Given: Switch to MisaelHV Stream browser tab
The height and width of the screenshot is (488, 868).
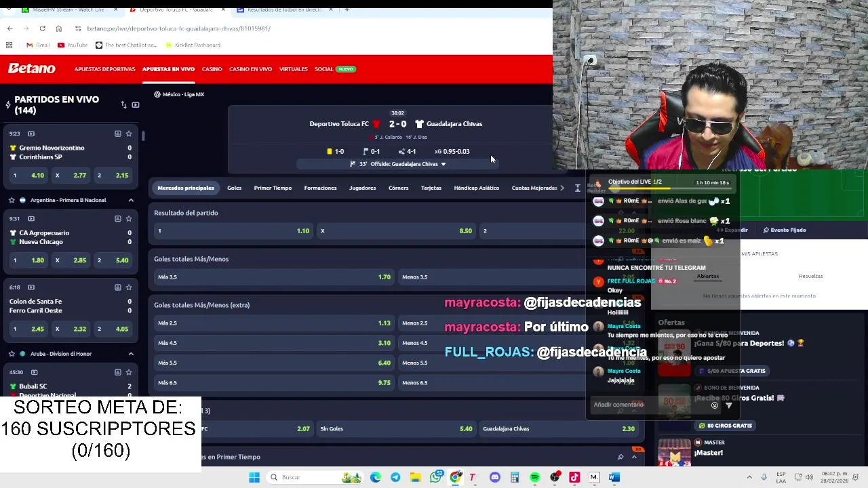Looking at the screenshot, I should pos(64,9).
